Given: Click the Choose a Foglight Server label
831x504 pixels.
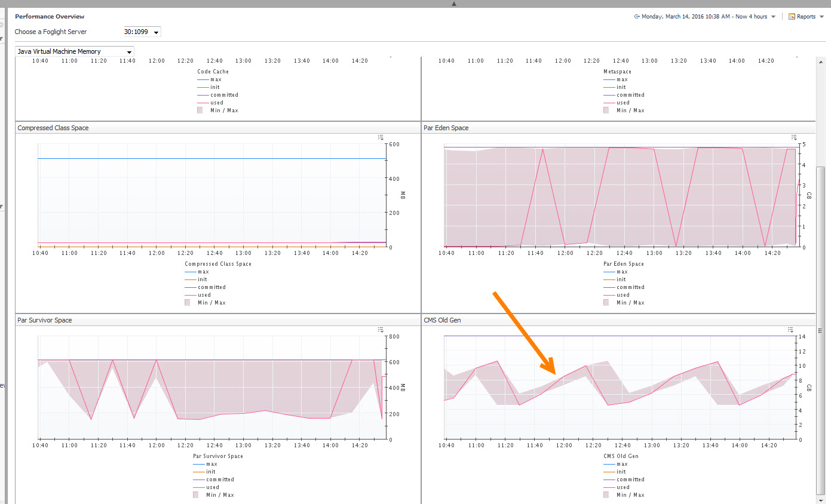Looking at the screenshot, I should [51, 32].
